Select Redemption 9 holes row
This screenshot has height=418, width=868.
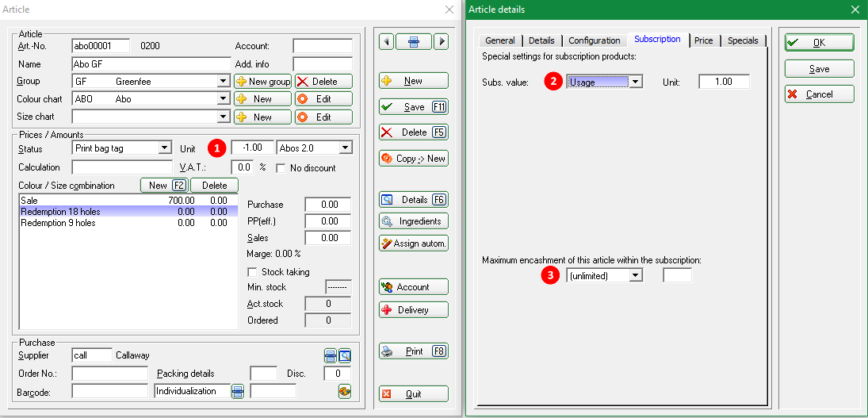coord(128,223)
